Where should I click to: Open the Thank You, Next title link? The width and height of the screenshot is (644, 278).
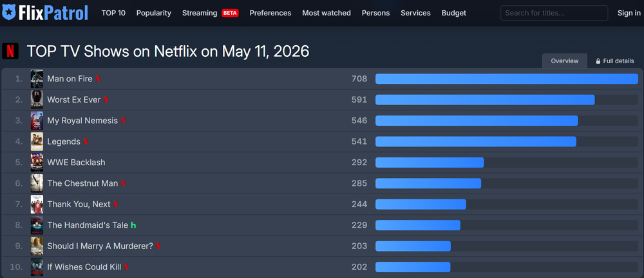tap(79, 204)
